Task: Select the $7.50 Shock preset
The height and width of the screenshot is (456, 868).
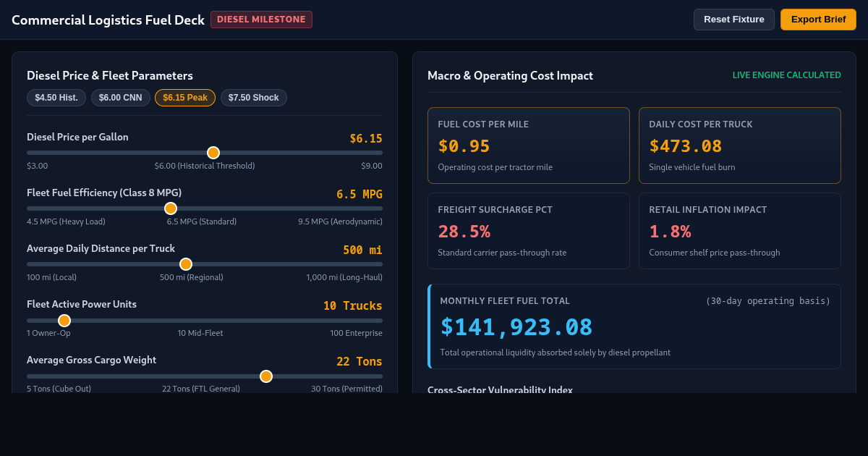Action: (254, 98)
